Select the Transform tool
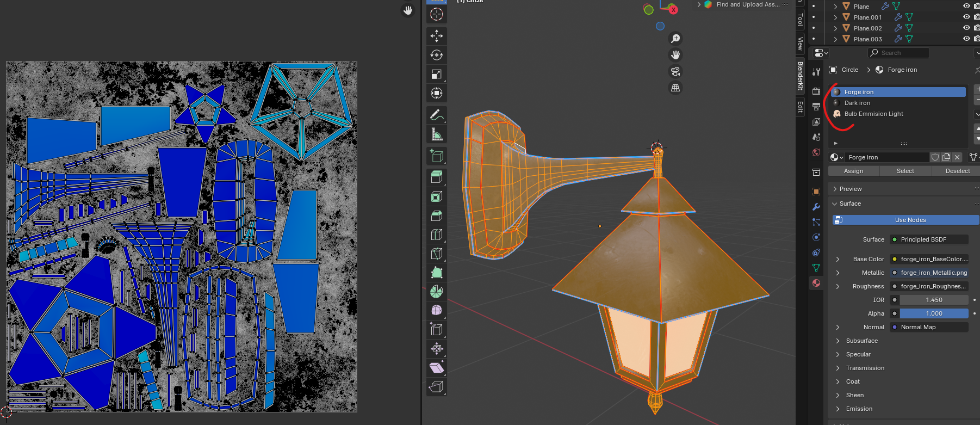The width and height of the screenshot is (980, 425). (x=437, y=93)
